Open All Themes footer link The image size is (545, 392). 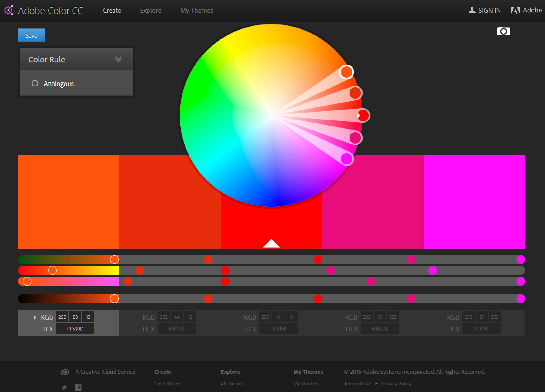coord(232,384)
